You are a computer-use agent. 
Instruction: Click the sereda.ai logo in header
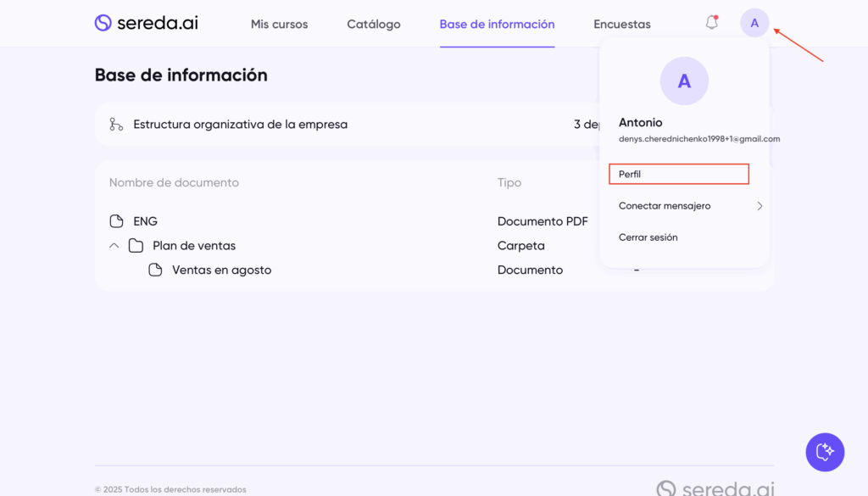146,23
